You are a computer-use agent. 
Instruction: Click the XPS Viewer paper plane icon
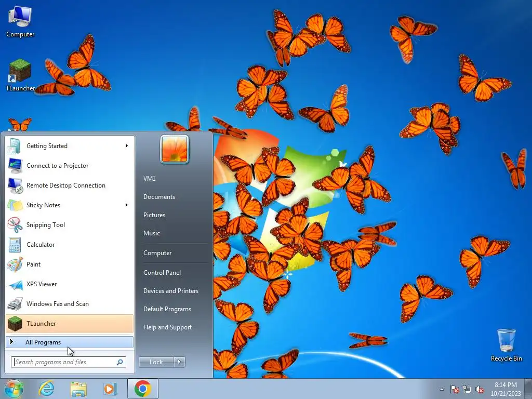coord(15,284)
